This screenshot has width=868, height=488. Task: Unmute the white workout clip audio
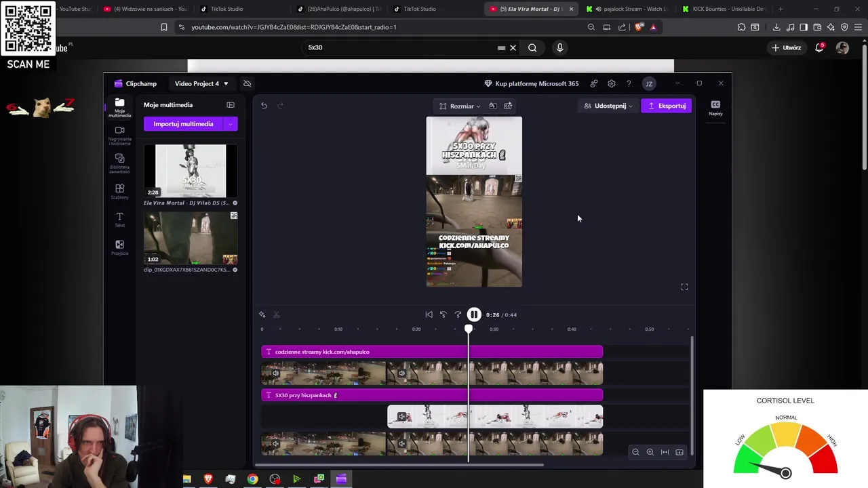[x=401, y=417]
